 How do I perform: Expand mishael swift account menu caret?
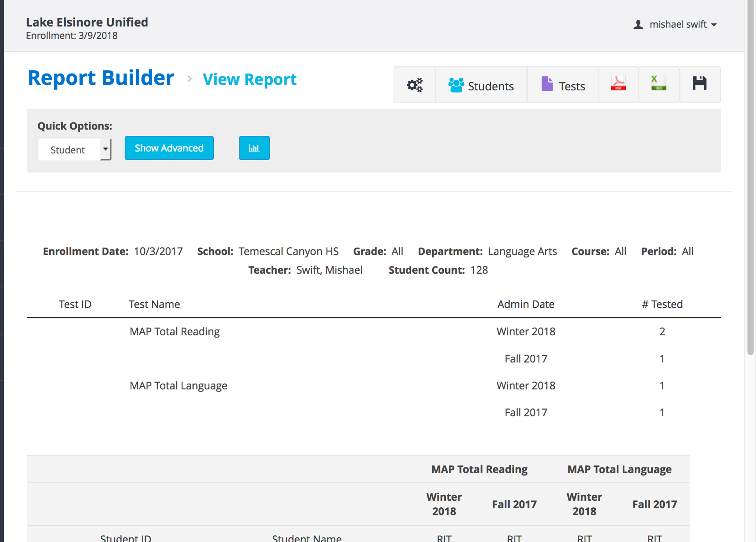tap(714, 25)
